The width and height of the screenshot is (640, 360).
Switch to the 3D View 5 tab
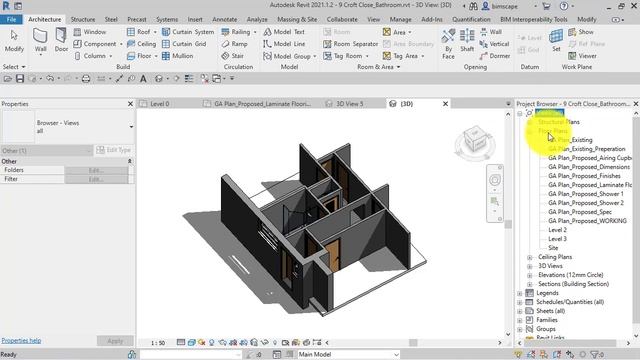tap(349, 104)
